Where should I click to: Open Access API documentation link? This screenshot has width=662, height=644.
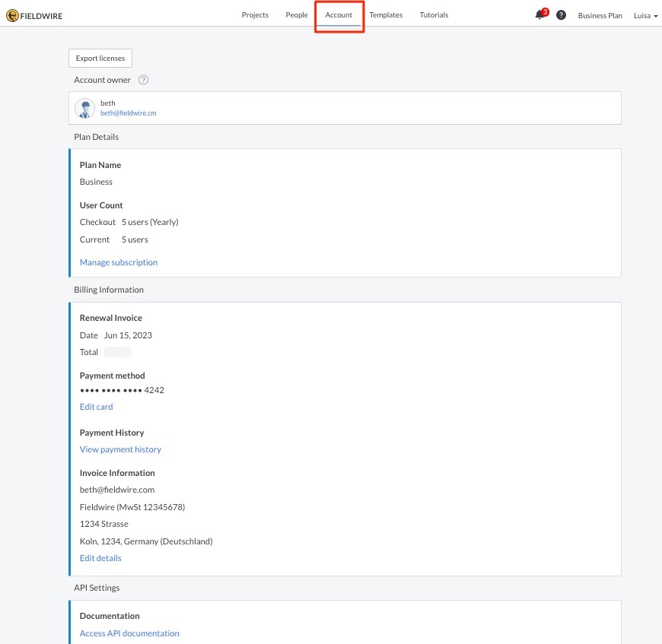[x=129, y=633]
